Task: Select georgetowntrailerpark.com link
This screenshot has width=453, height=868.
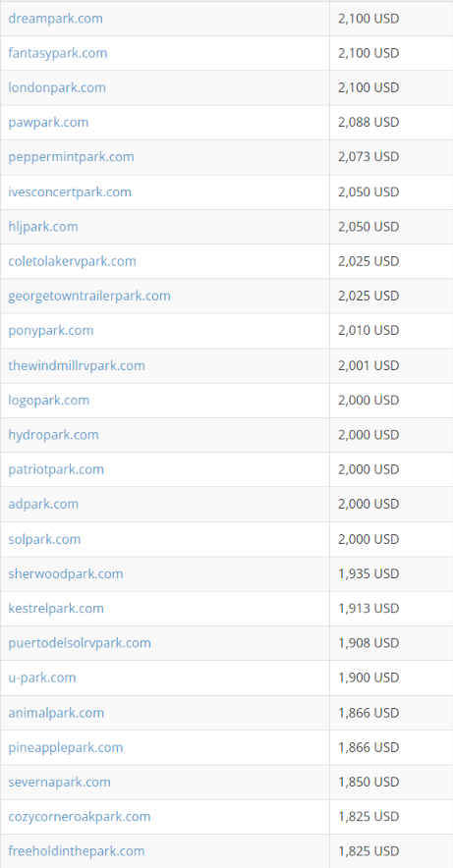Action: 89,296
